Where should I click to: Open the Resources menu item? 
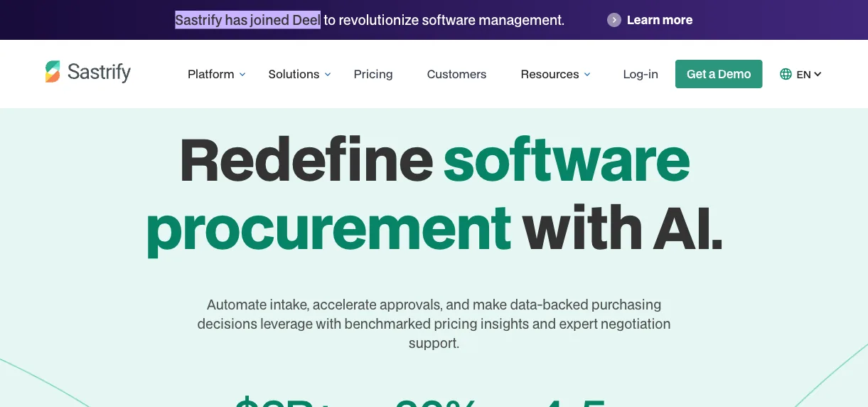[x=550, y=74]
